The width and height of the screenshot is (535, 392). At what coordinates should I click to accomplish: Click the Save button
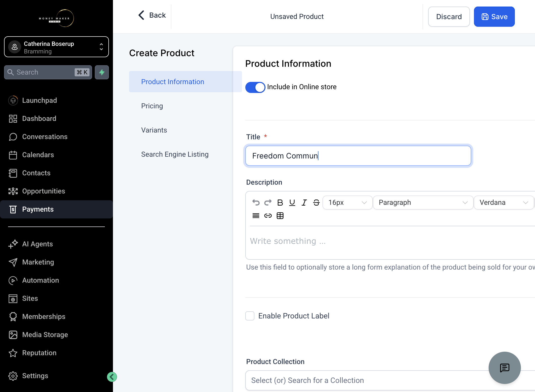[494, 17]
